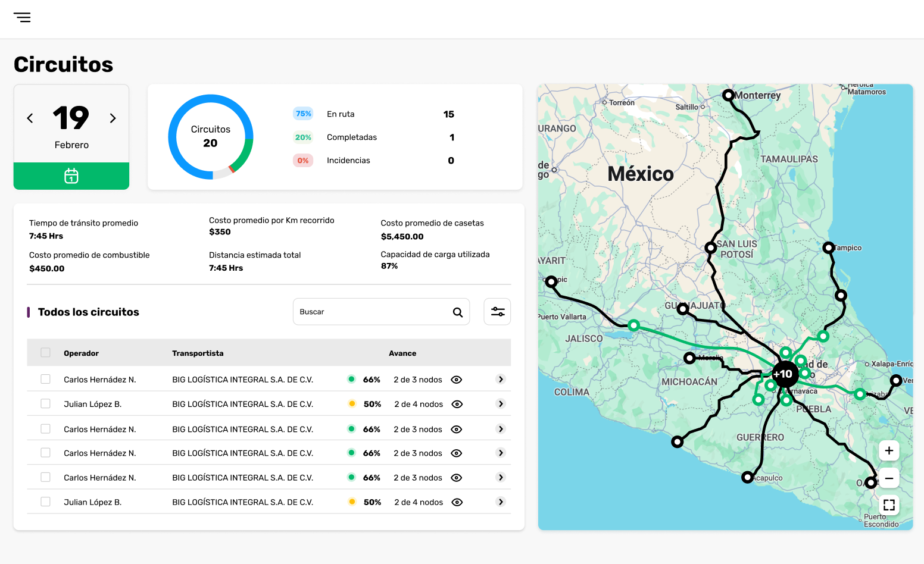Click the $350 cost per Km value
The width and height of the screenshot is (924, 564).
[220, 232]
